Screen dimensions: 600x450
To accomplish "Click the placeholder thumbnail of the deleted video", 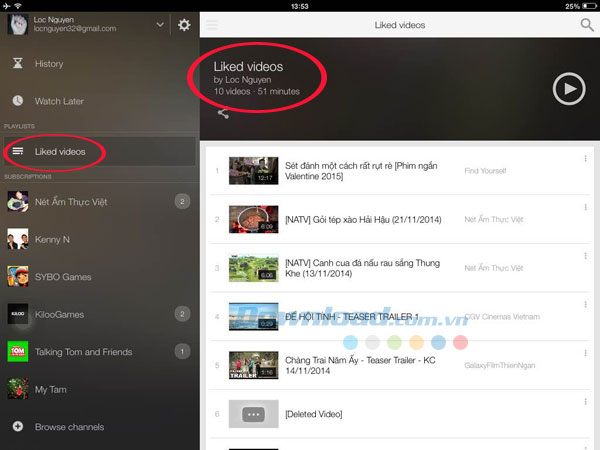I will tap(253, 414).
